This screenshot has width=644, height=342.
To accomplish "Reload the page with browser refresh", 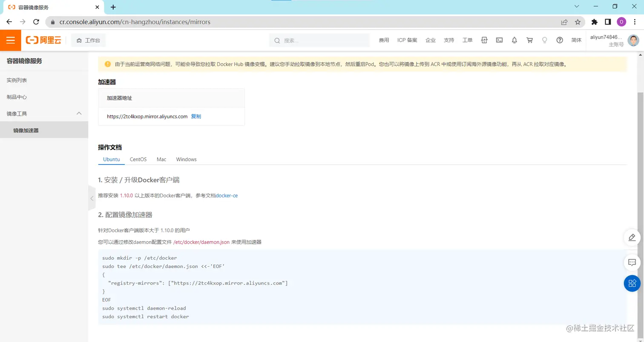I will (36, 22).
